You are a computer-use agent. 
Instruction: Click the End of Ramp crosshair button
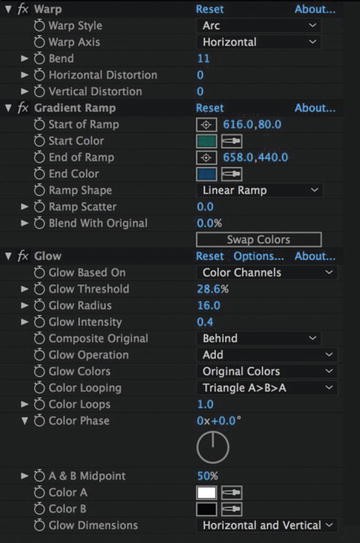(x=206, y=158)
